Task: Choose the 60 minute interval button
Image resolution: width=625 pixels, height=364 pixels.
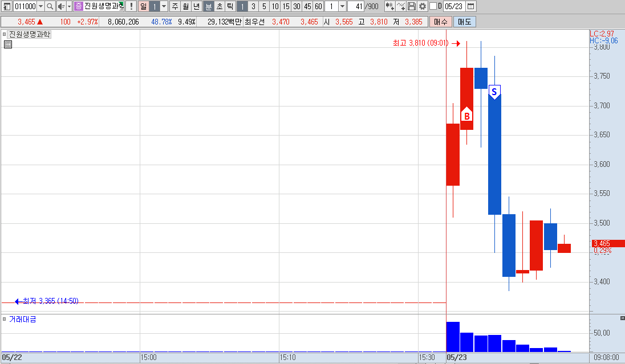Action: click(318, 6)
